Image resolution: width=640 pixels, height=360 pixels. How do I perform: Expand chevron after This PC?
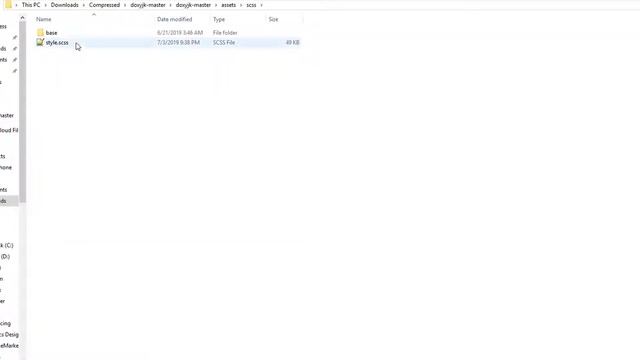[x=46, y=5]
